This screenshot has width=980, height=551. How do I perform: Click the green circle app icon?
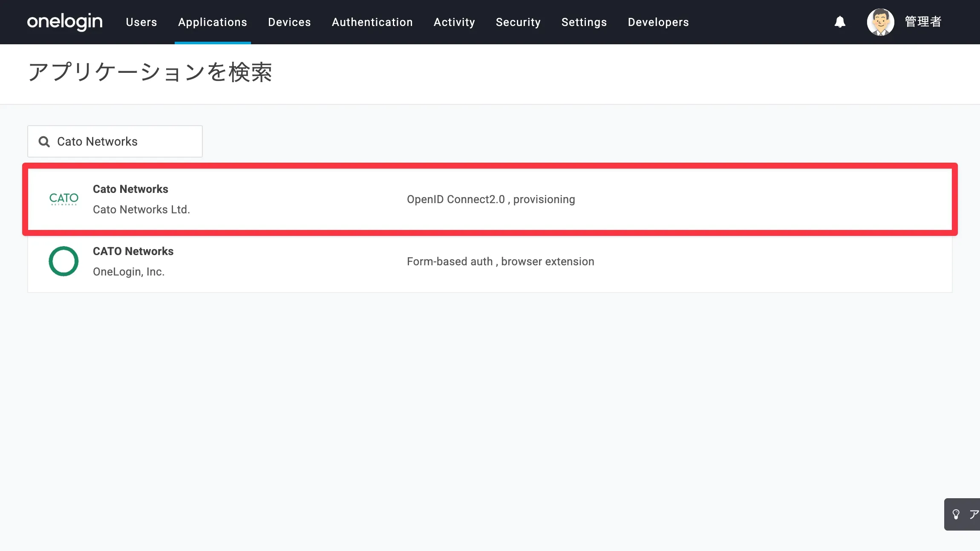pos(64,261)
